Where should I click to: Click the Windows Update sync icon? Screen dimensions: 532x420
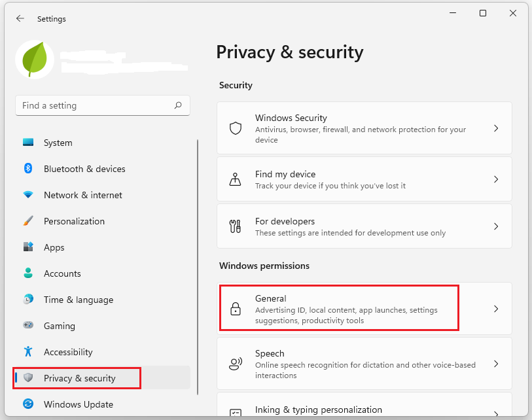(28, 404)
